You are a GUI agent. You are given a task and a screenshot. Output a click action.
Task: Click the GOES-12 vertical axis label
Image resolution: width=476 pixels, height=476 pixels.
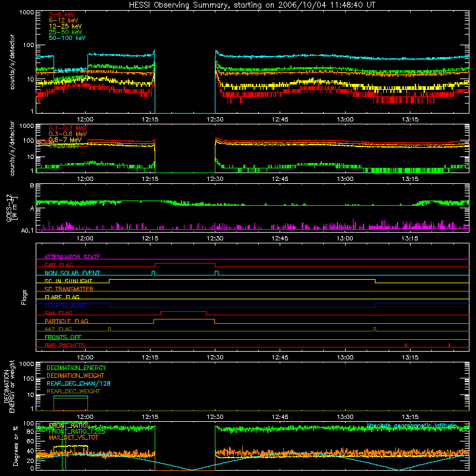(x=11, y=208)
